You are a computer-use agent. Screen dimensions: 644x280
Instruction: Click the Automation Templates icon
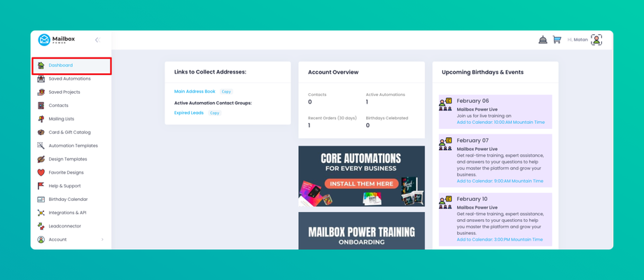tap(41, 146)
